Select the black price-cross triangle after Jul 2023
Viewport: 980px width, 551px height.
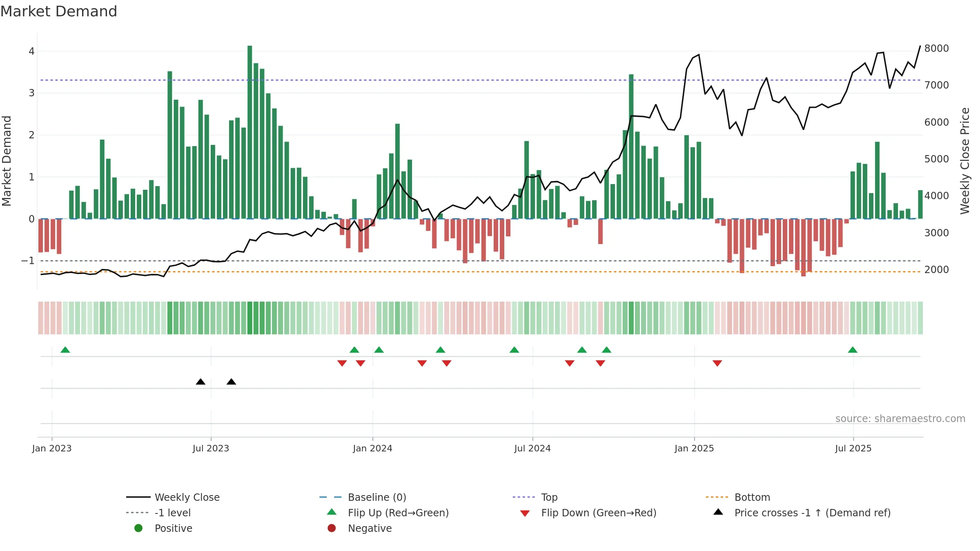(x=232, y=382)
